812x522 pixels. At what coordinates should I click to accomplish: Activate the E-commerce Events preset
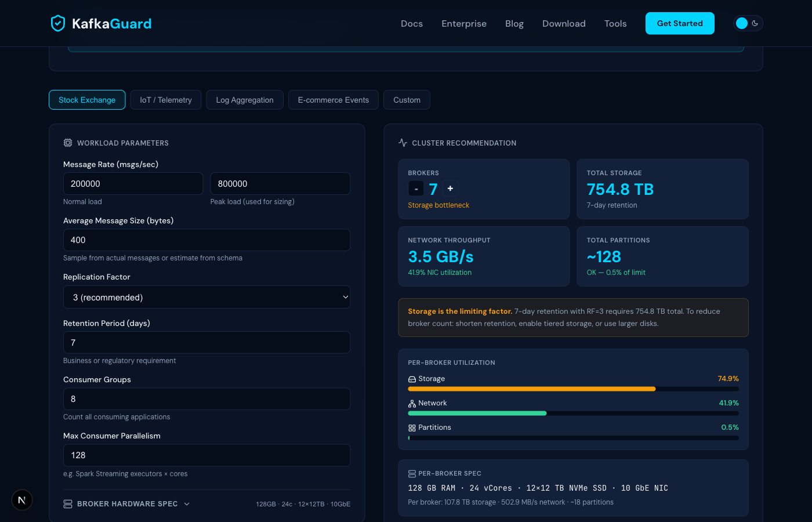[x=333, y=100]
